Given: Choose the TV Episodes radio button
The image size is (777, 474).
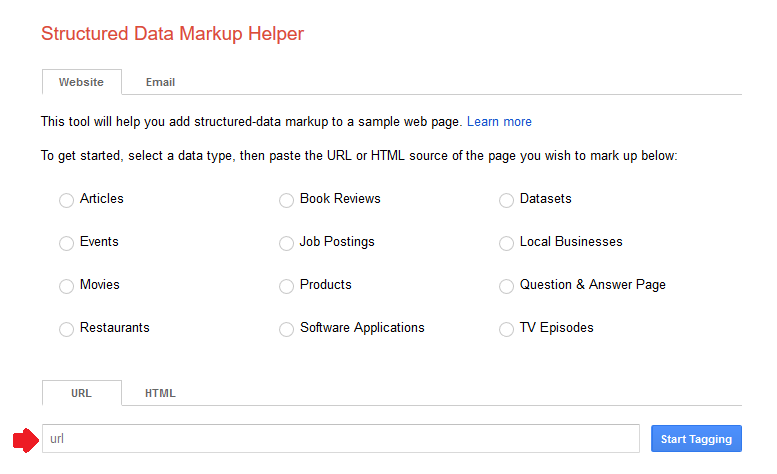Looking at the screenshot, I should pos(506,329).
